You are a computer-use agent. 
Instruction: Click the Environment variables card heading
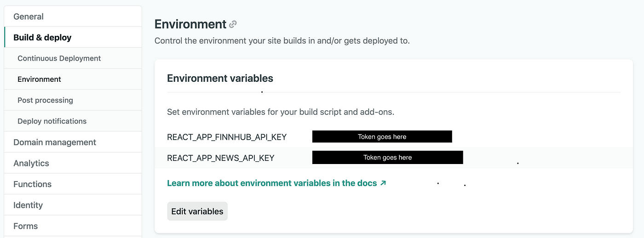pyautogui.click(x=220, y=78)
